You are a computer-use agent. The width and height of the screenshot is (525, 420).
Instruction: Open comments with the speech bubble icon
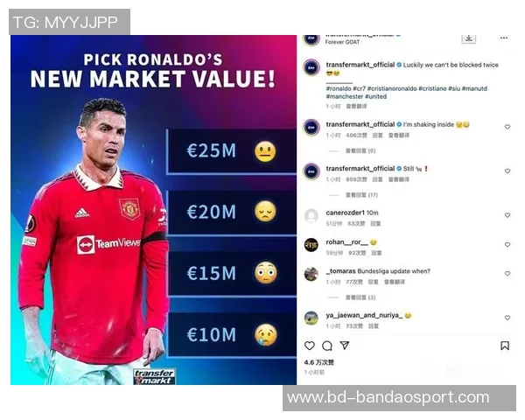pos(327,346)
